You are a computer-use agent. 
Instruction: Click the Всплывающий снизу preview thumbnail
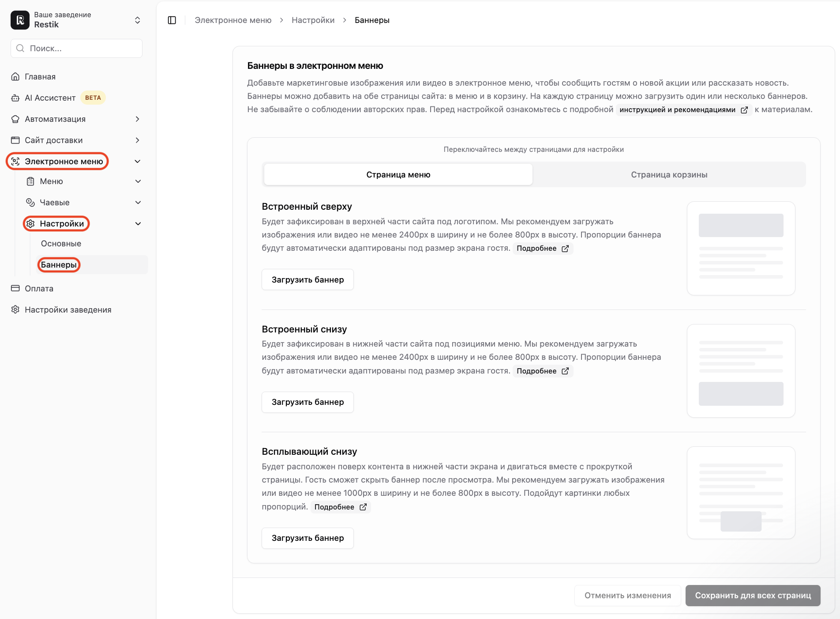(x=741, y=493)
